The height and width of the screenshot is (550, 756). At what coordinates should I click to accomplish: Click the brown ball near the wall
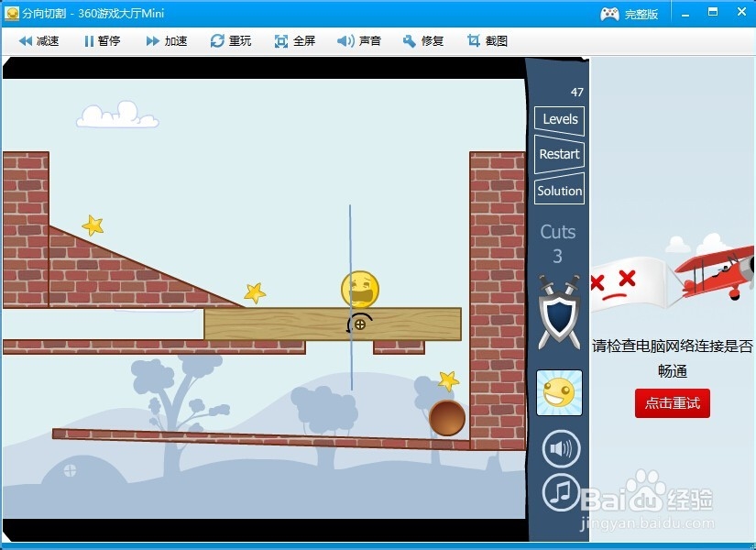(447, 418)
